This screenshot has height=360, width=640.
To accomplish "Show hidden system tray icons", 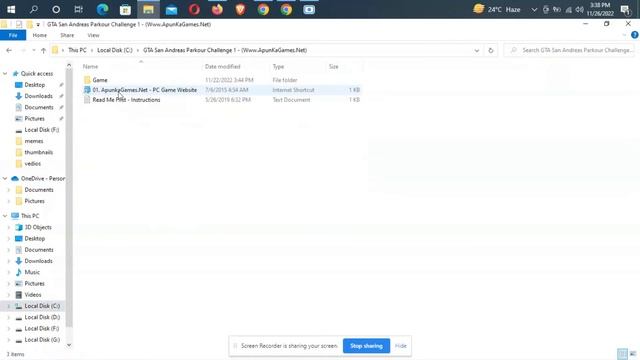I will [x=534, y=9].
